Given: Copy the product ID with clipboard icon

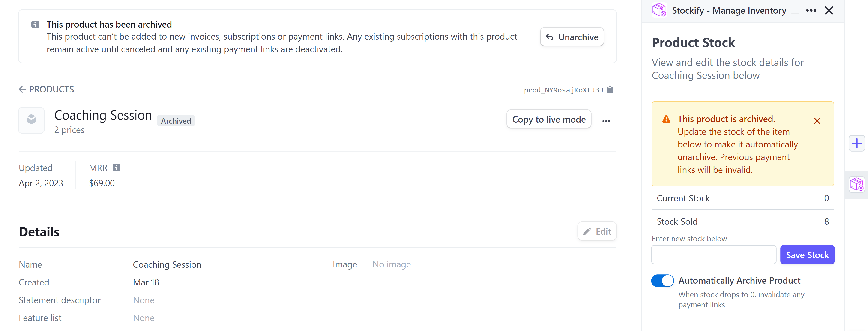Looking at the screenshot, I should [610, 90].
